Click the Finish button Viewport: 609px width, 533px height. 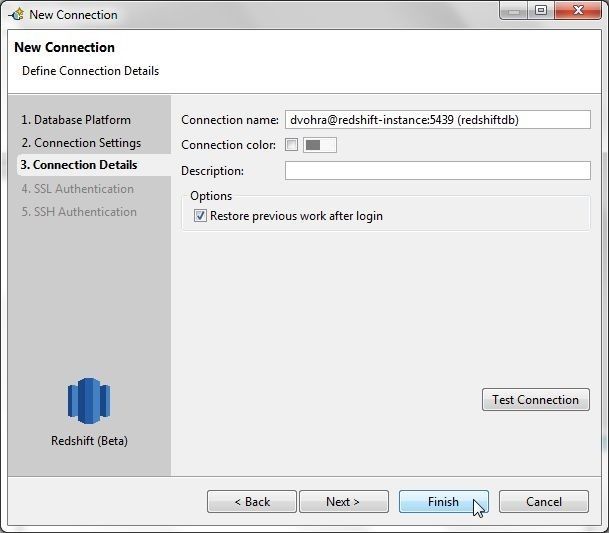click(x=444, y=502)
